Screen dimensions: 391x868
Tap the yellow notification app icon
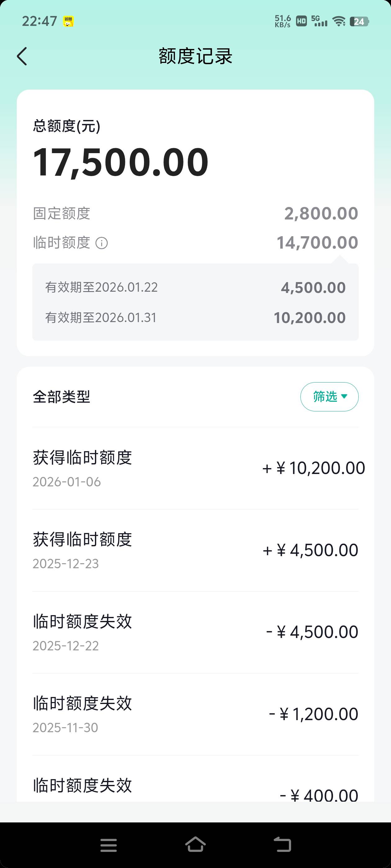click(69, 22)
